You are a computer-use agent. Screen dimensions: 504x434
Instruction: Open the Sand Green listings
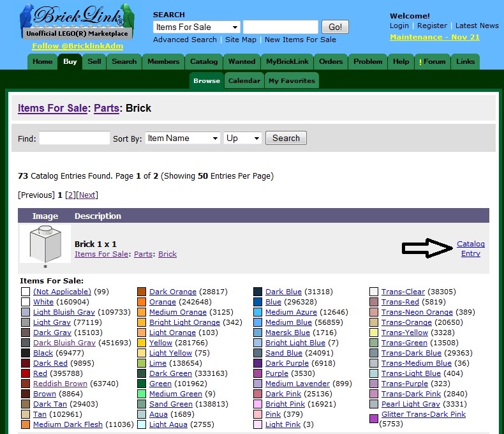171,404
